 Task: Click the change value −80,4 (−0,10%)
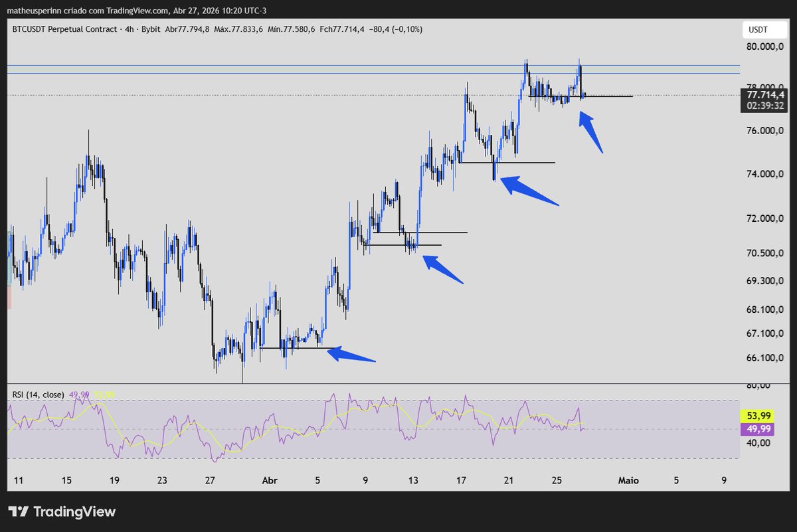pos(397,29)
